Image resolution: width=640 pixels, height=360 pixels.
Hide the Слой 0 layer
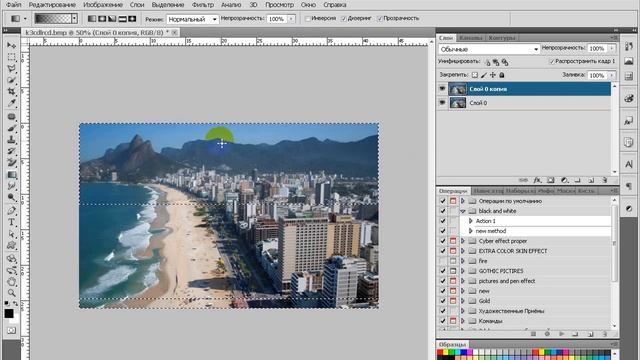pos(442,103)
